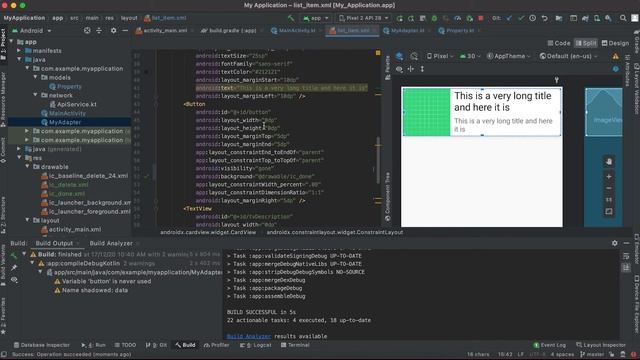Image resolution: width=640 pixels, height=360 pixels.
Task: Open the Layout Inspector button
Action: click(600, 345)
